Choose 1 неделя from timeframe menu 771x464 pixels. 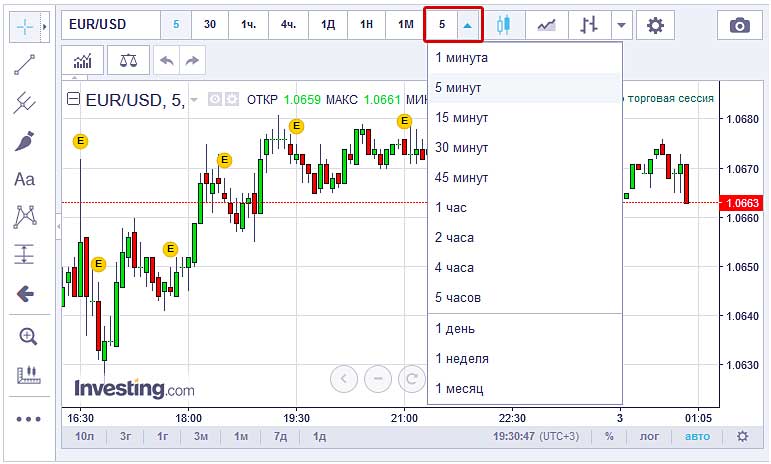point(461,358)
